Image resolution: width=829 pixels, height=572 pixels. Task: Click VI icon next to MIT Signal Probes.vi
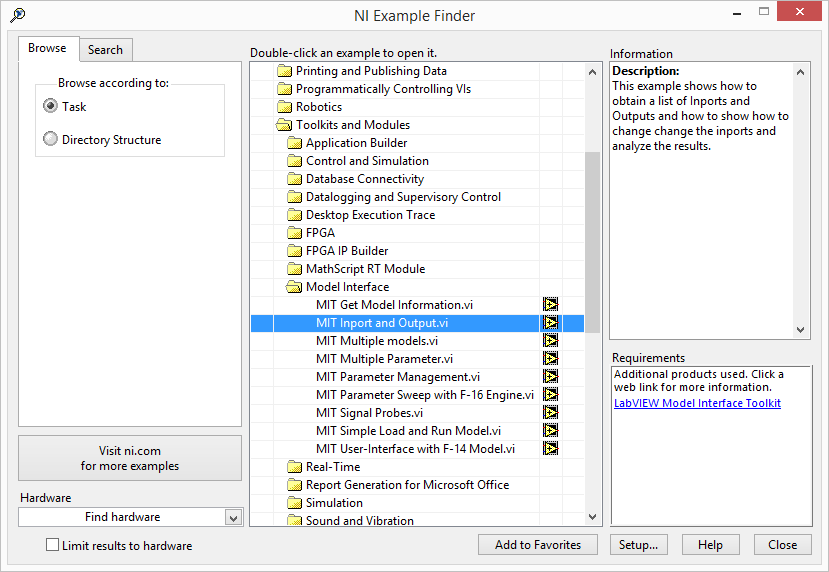tap(550, 413)
